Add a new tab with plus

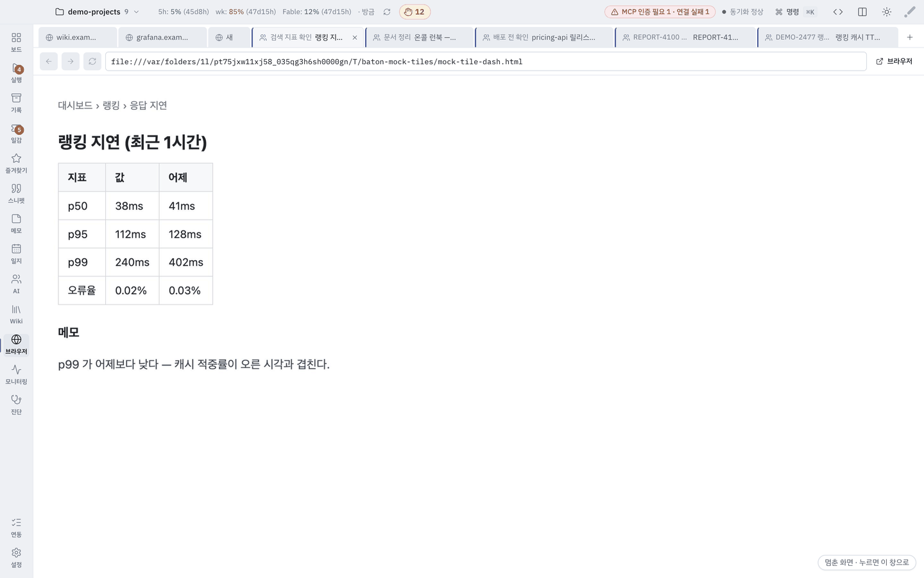pos(910,37)
